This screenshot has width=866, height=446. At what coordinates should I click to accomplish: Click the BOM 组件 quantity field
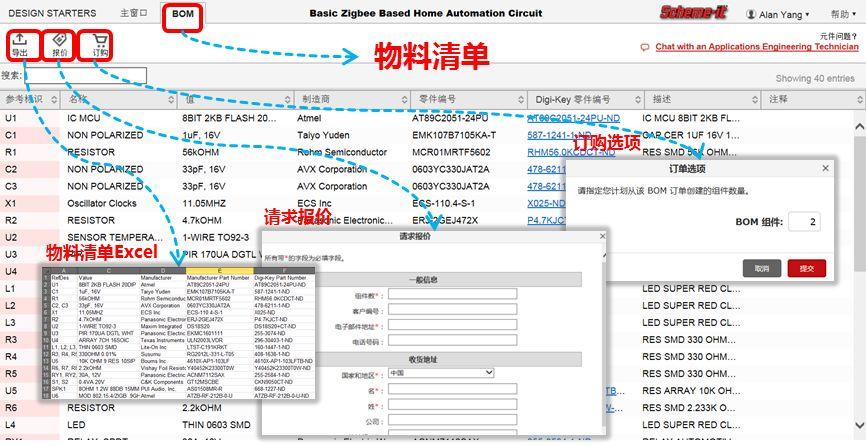[804, 222]
